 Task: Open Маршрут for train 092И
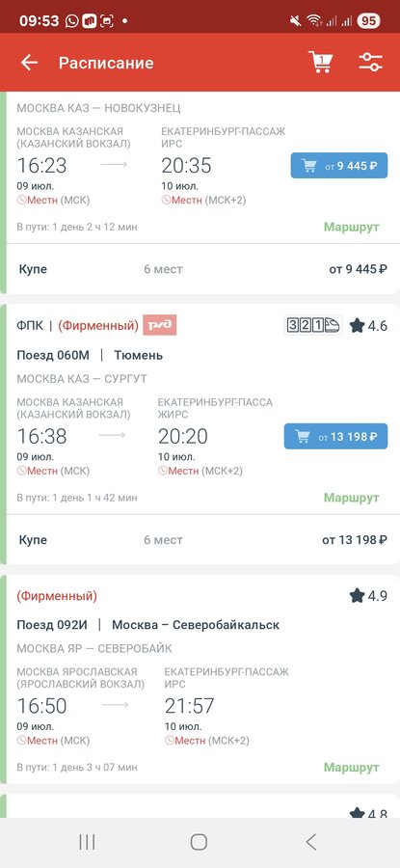pyautogui.click(x=351, y=768)
